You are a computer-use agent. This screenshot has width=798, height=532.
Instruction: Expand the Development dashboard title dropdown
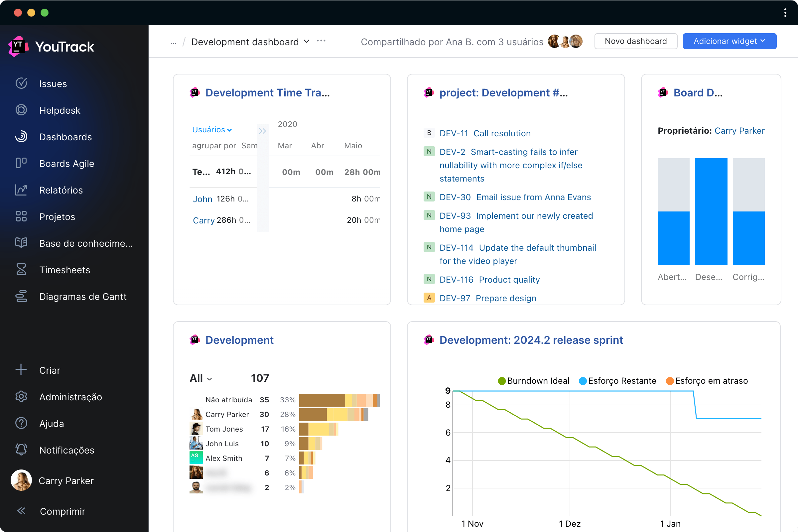pyautogui.click(x=306, y=41)
